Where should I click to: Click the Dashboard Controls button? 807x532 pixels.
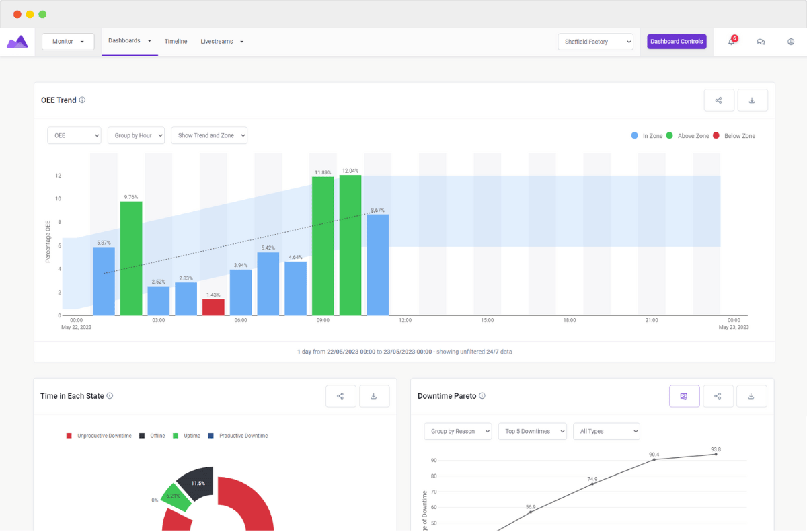(677, 42)
